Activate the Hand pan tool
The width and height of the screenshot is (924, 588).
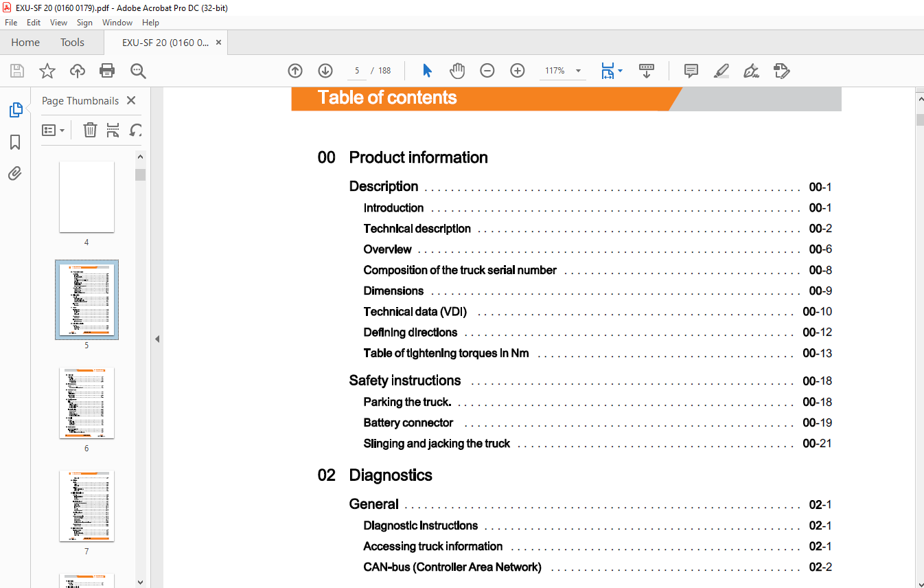457,71
